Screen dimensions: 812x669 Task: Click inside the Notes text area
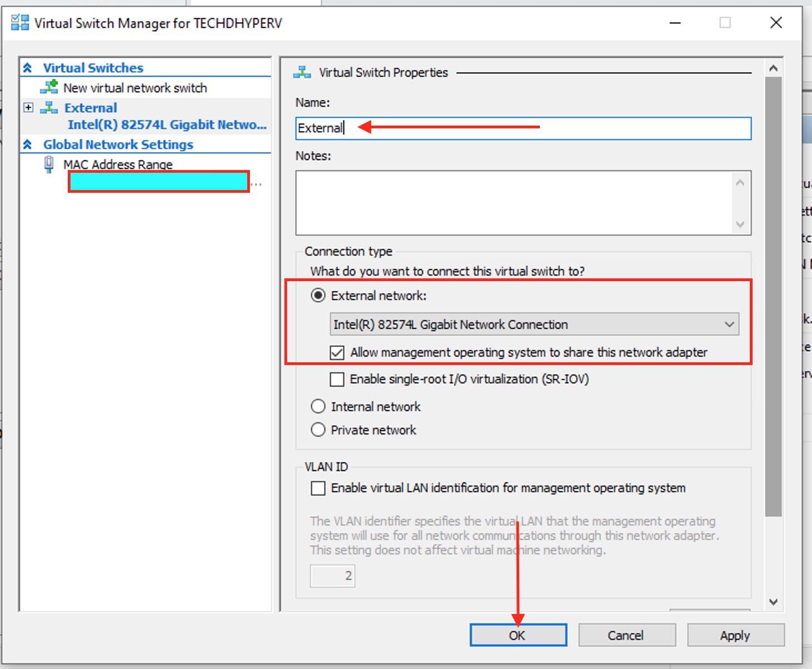(514, 203)
